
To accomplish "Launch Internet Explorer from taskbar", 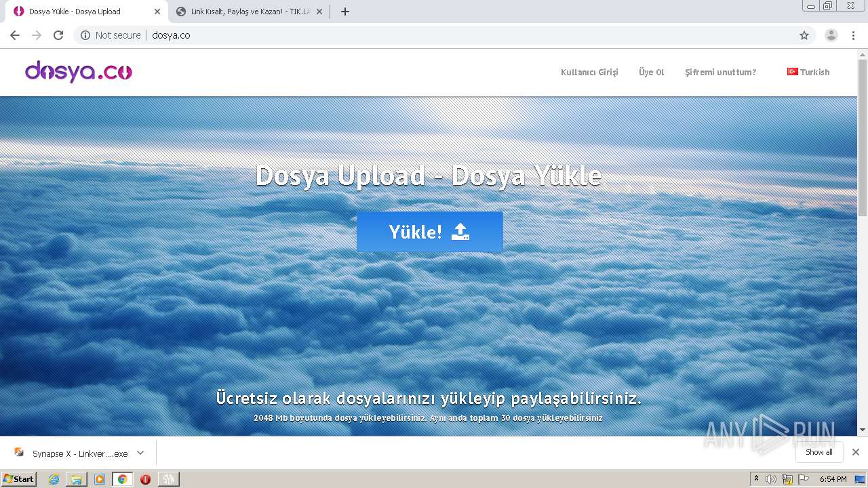I will (54, 479).
